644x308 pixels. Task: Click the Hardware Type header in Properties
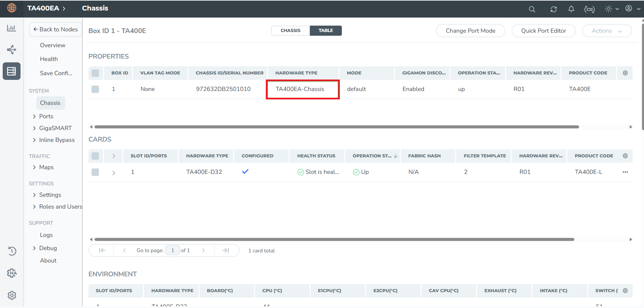click(x=296, y=73)
